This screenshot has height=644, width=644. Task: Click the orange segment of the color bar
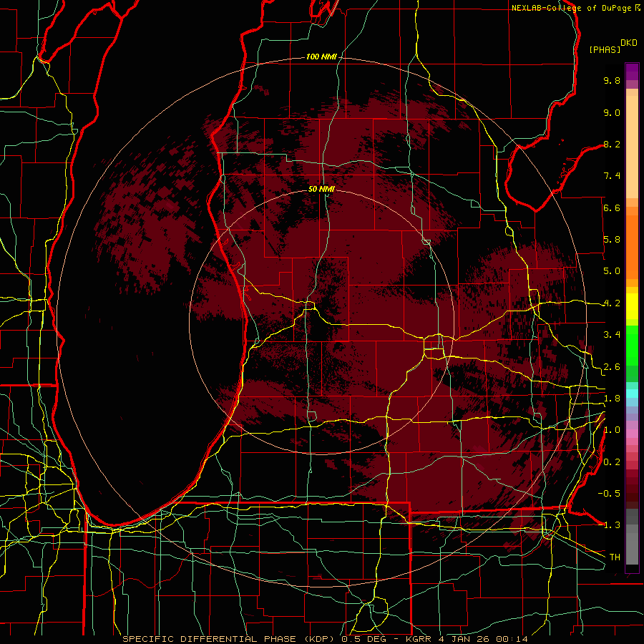(632, 243)
